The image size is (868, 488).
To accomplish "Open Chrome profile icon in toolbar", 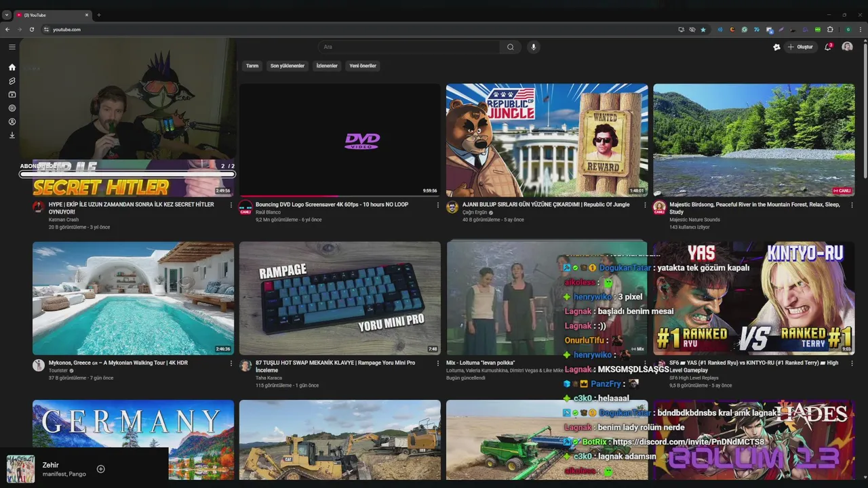I will pyautogui.click(x=848, y=29).
